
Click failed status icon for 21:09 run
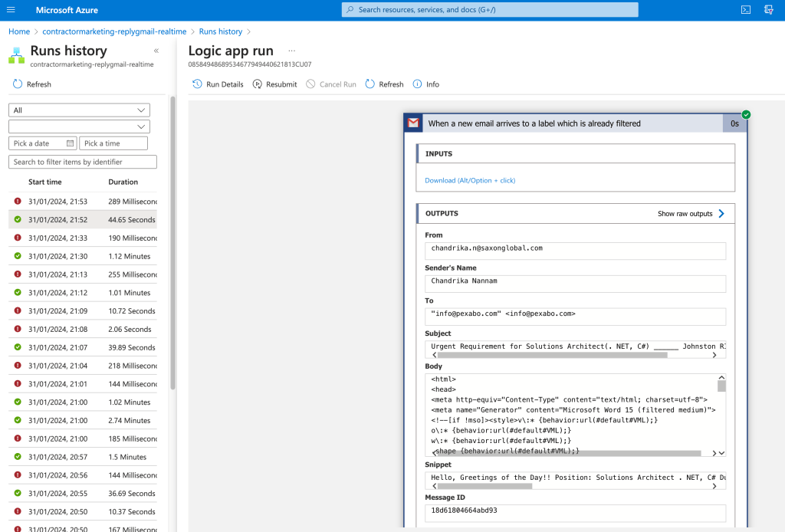point(18,310)
